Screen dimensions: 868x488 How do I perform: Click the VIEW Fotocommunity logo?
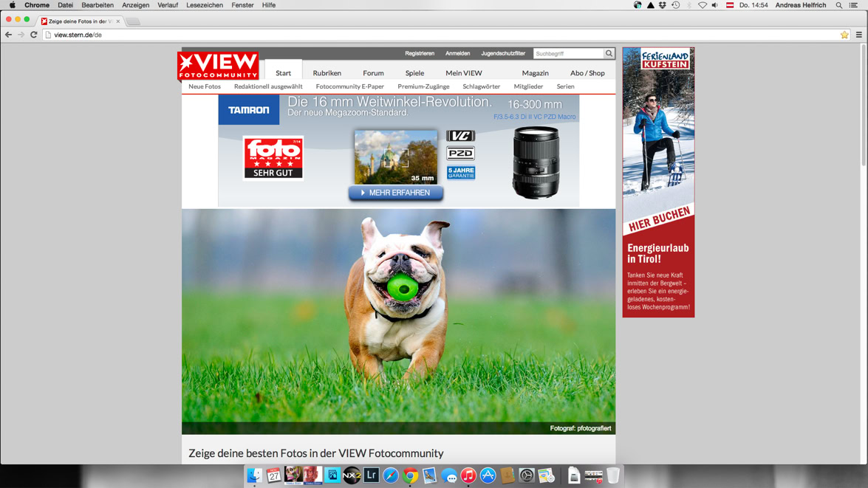click(x=218, y=66)
